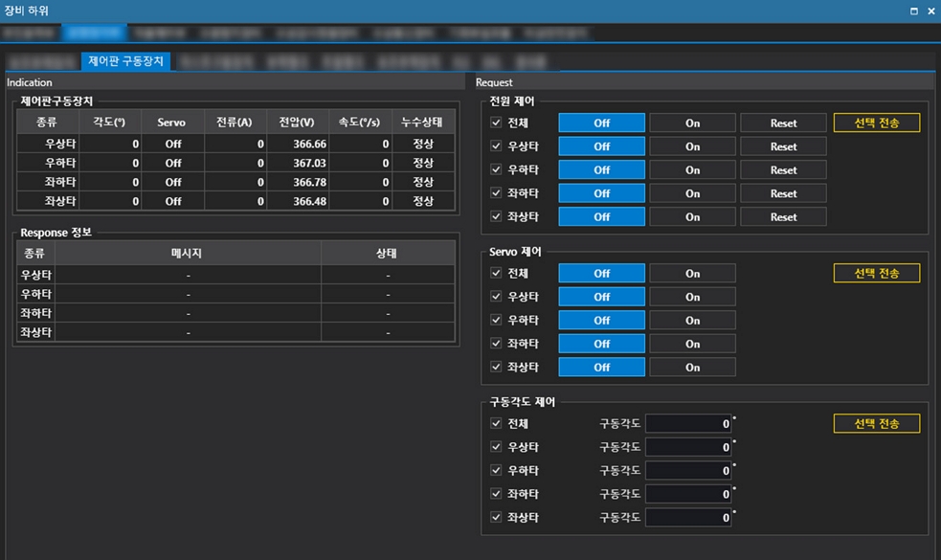Click 상태 header in Response 정보

[387, 253]
